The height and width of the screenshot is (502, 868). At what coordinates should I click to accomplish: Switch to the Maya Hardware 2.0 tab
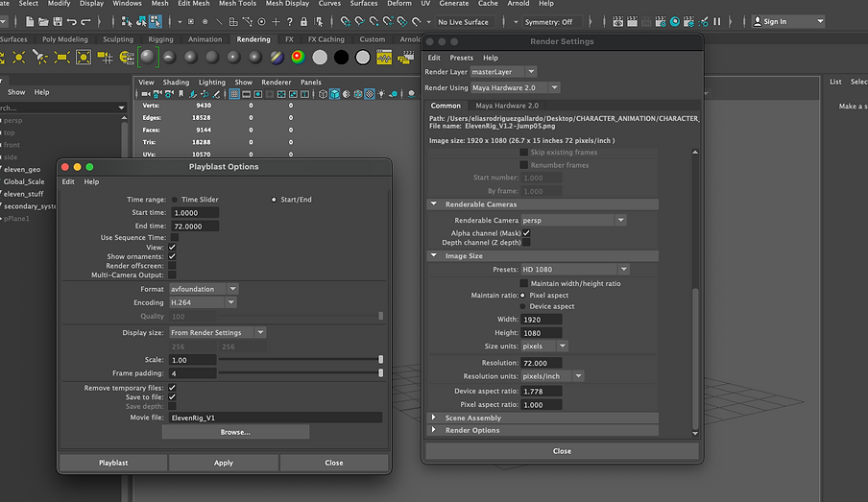click(507, 106)
